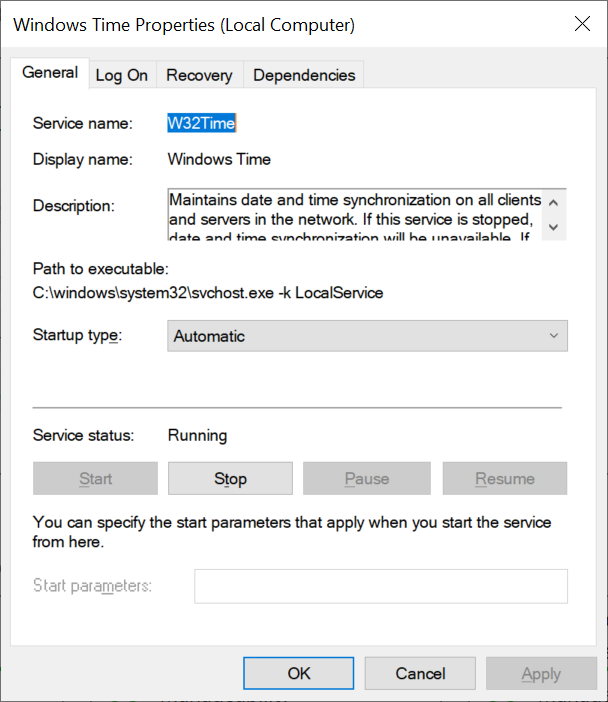Go to the Recovery tab
The image size is (608, 702).
pos(199,75)
